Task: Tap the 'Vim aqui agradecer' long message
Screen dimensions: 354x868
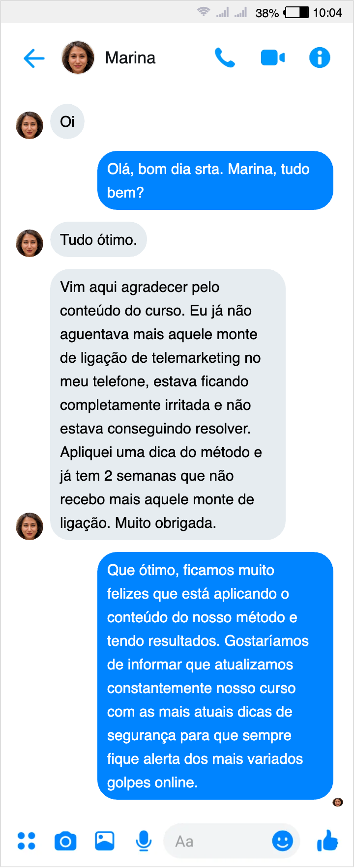Action: [x=168, y=405]
